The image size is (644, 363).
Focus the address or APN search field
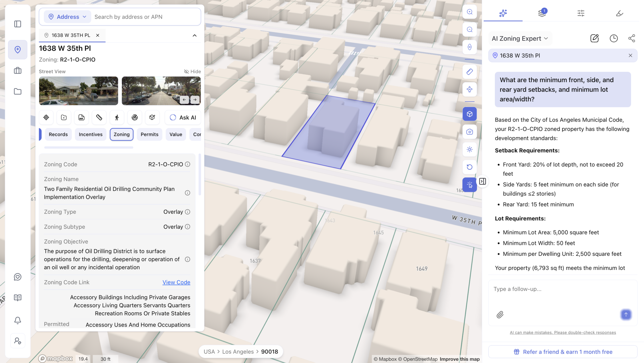pos(146,17)
